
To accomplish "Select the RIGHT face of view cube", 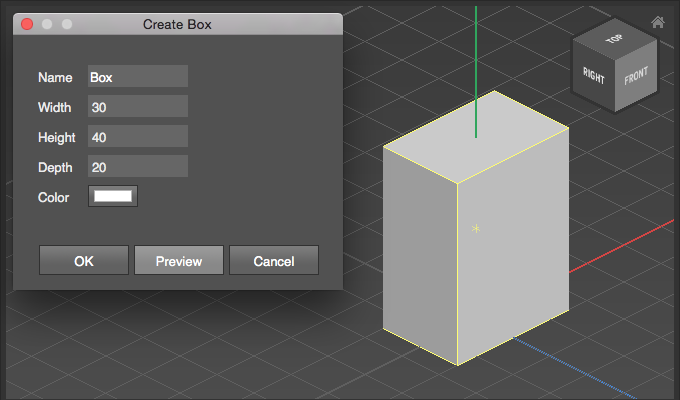I will point(593,75).
